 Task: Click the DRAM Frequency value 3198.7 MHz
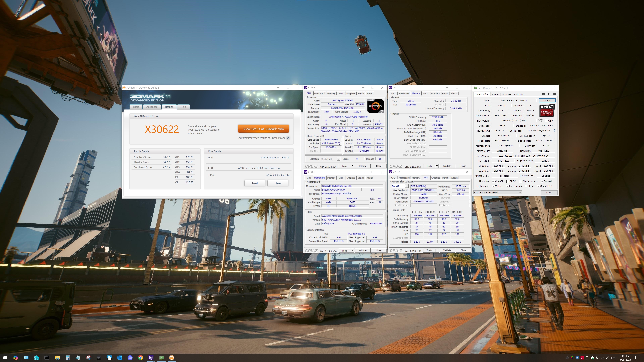coord(438,117)
